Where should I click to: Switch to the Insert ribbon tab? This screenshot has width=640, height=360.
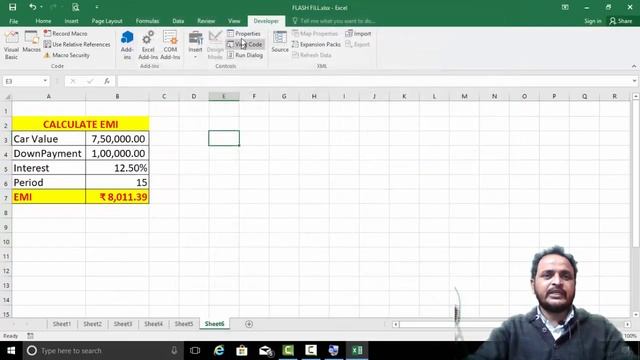click(x=71, y=21)
